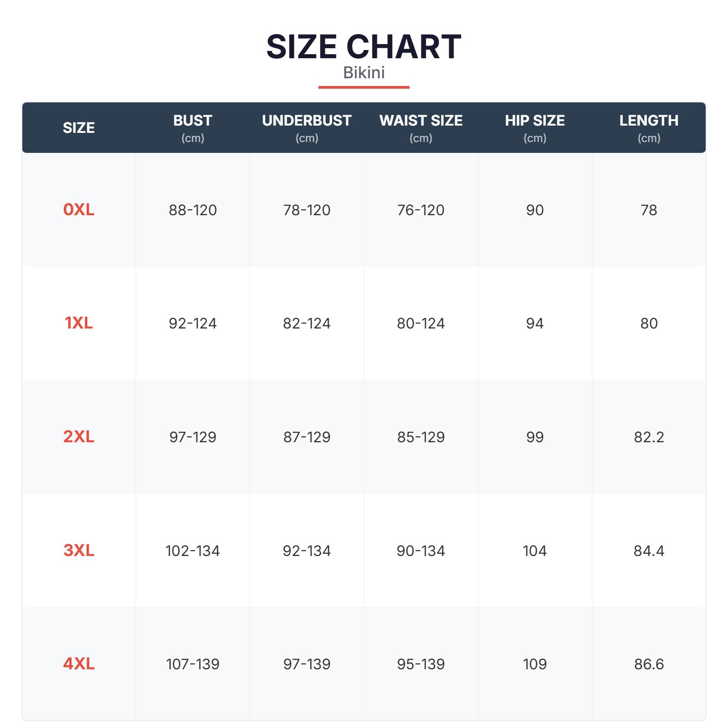Click the 88-120 bust value
728x728 pixels.
pos(192,210)
